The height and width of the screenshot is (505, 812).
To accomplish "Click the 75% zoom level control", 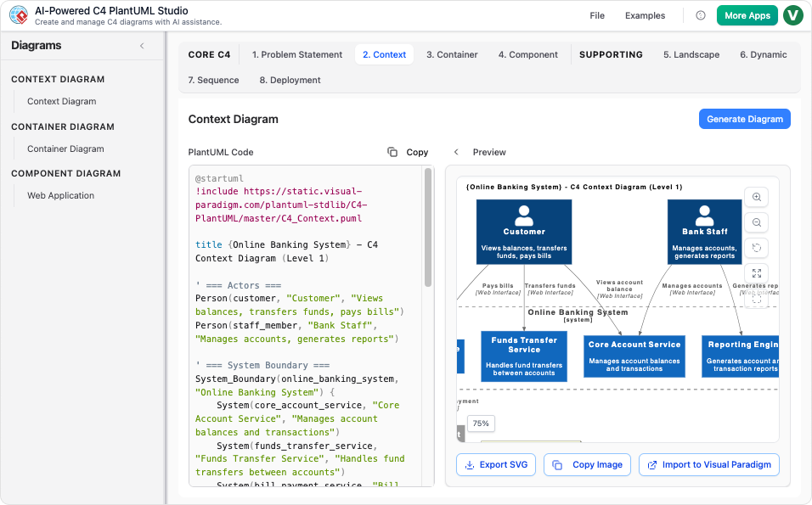I will 480,423.
